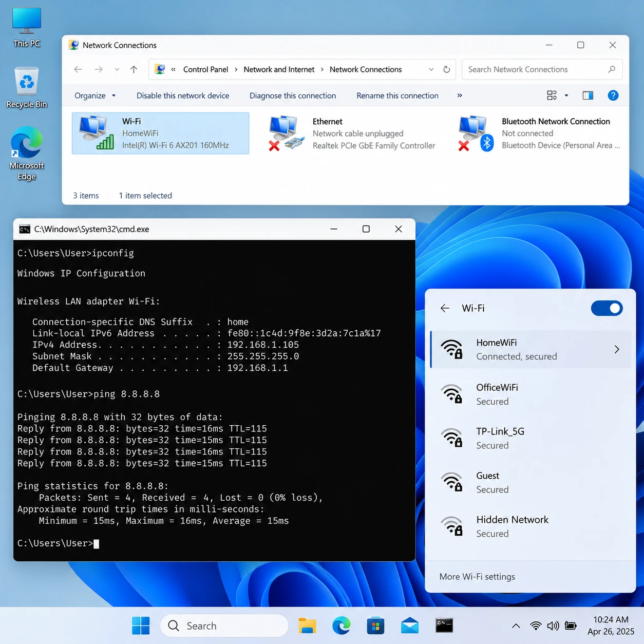Select the Guest network
This screenshot has width=644, height=644.
coord(531,482)
